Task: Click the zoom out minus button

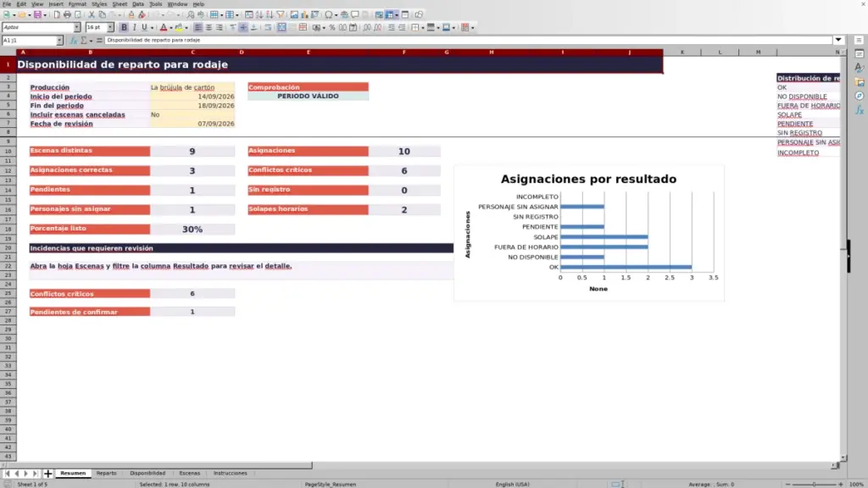Action: tap(788, 484)
